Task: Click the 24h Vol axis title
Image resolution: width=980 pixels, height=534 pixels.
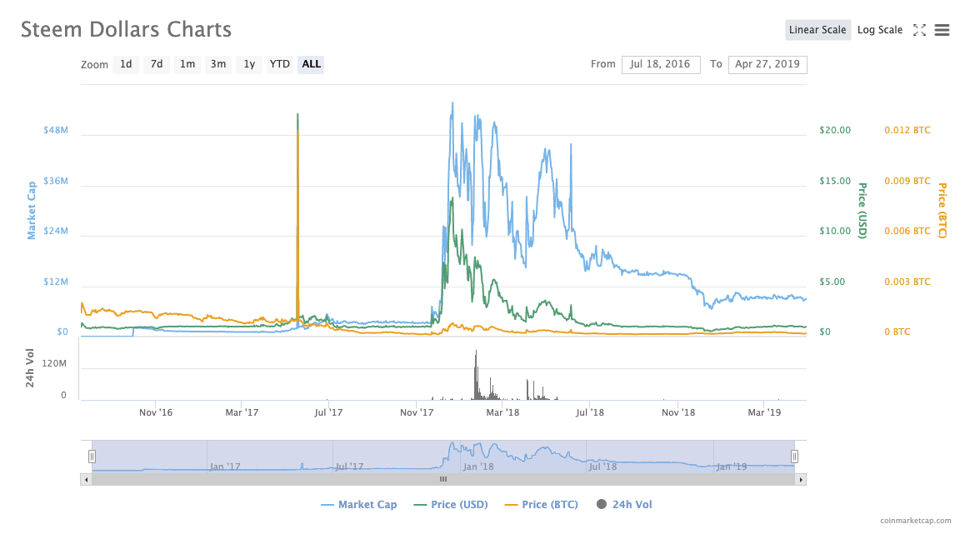Action: [x=30, y=368]
